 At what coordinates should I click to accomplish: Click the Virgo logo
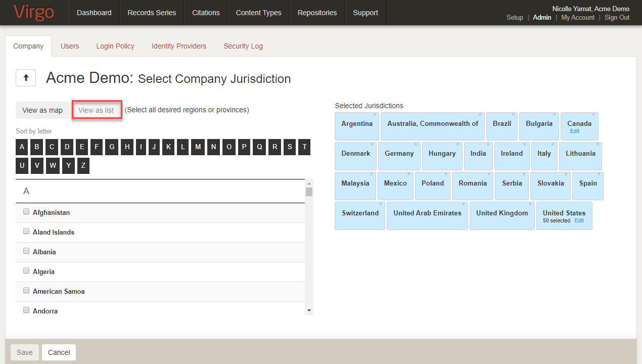pos(34,13)
